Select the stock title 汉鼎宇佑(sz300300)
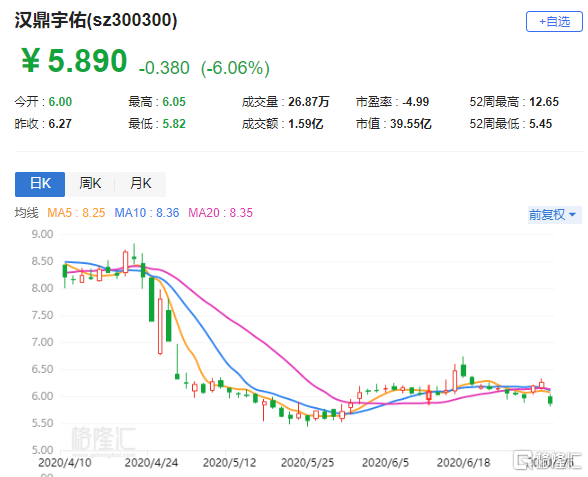The width and height of the screenshot is (588, 477). click(x=96, y=20)
